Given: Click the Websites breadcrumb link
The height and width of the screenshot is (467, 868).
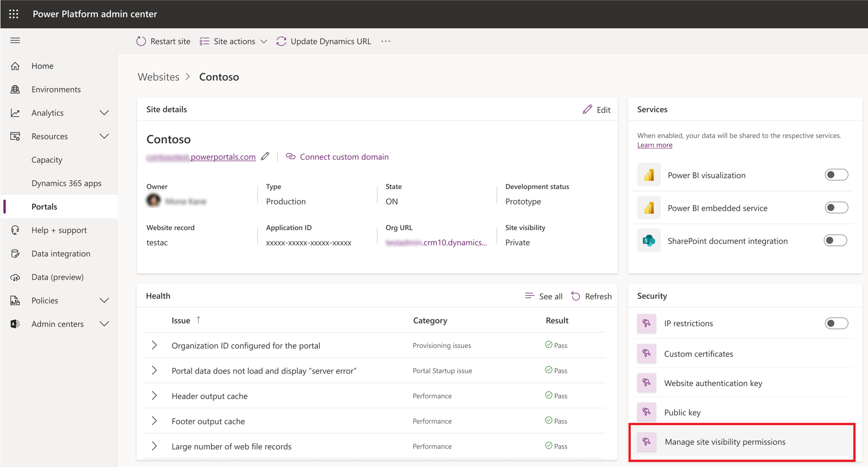Looking at the screenshot, I should coord(159,77).
